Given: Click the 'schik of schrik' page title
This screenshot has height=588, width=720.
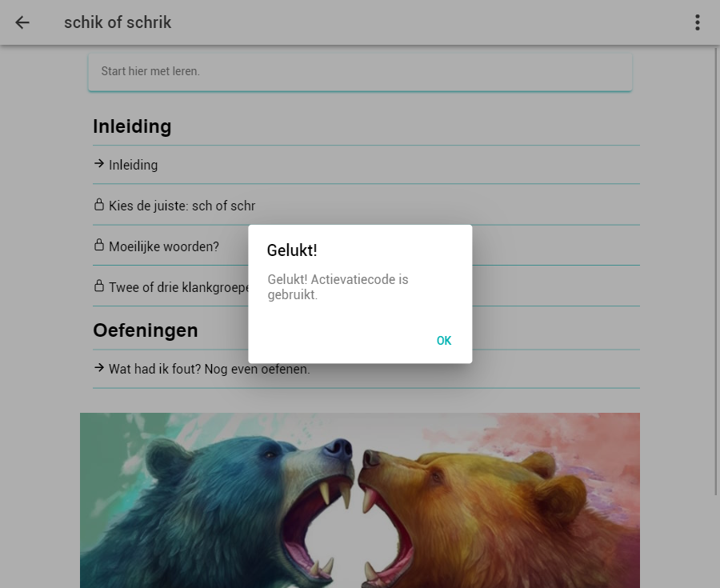Looking at the screenshot, I should coord(118,22).
